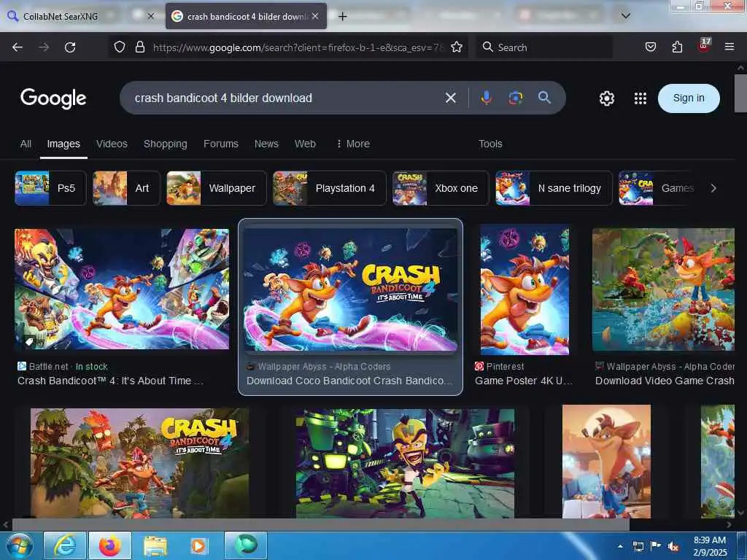The image size is (747, 560).
Task: Click the horizontal page scrollbar
Action: (320, 524)
